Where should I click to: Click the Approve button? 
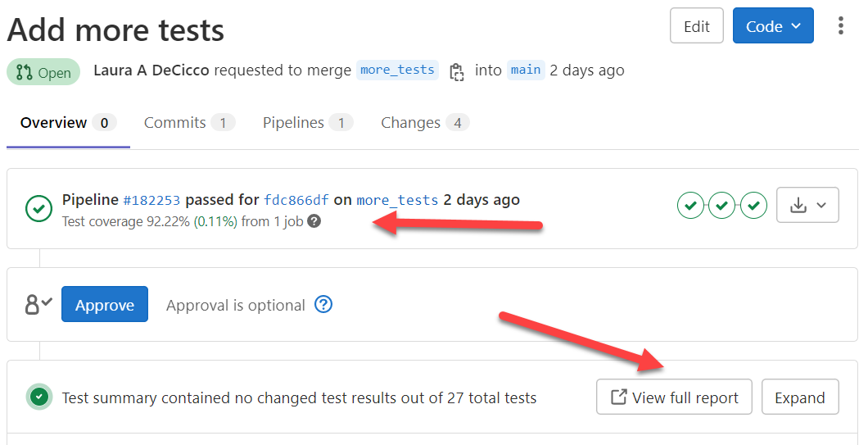pyautogui.click(x=105, y=305)
